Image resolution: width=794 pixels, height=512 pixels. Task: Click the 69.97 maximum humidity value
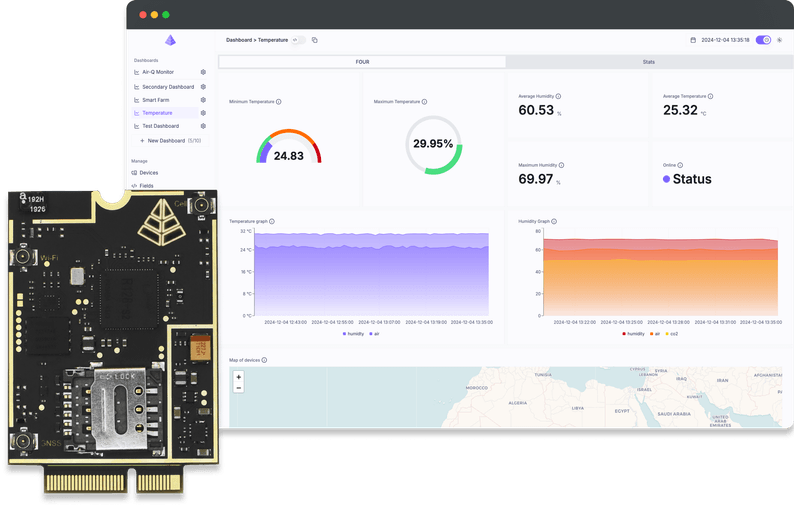coord(535,179)
